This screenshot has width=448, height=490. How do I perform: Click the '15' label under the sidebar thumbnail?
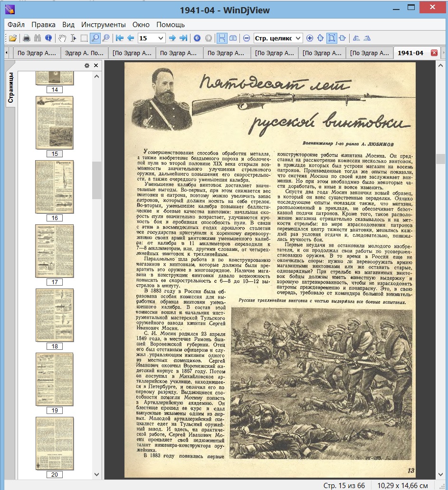(55, 154)
